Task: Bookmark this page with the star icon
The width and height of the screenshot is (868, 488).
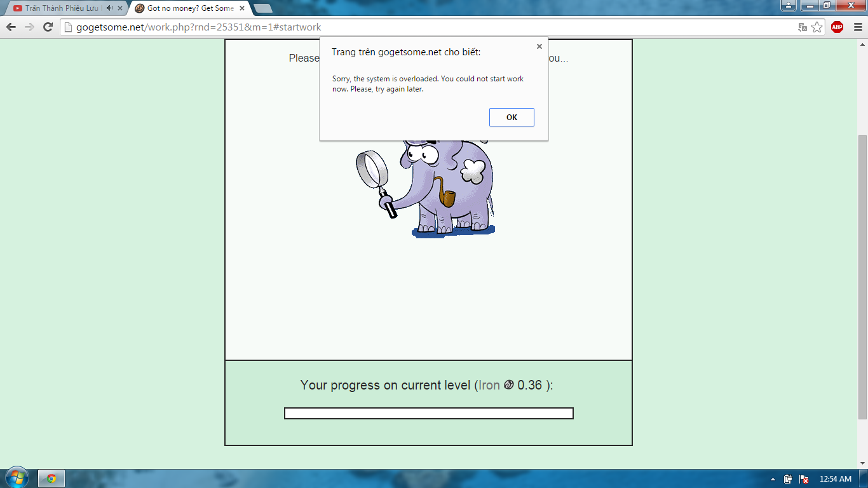Action: [x=817, y=27]
